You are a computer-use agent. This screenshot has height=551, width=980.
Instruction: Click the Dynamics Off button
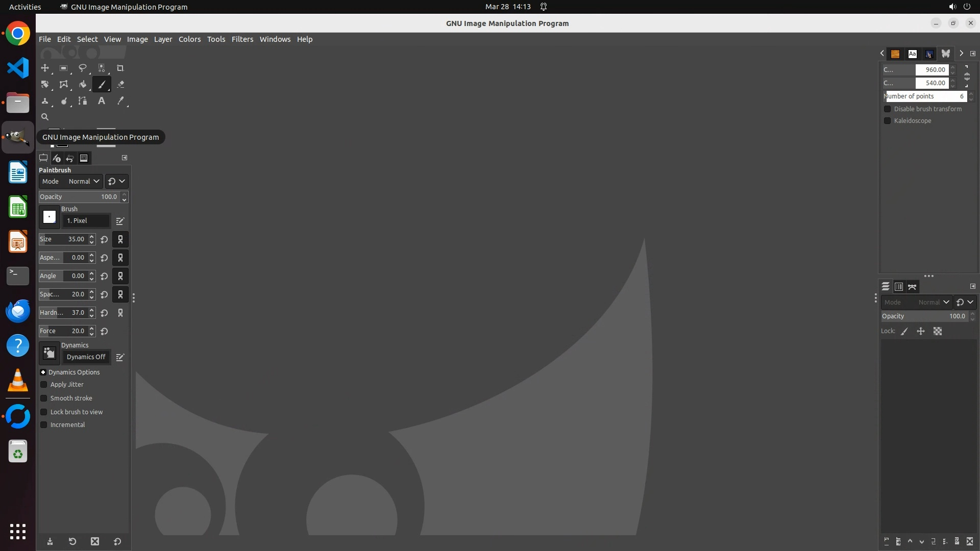[86, 357]
